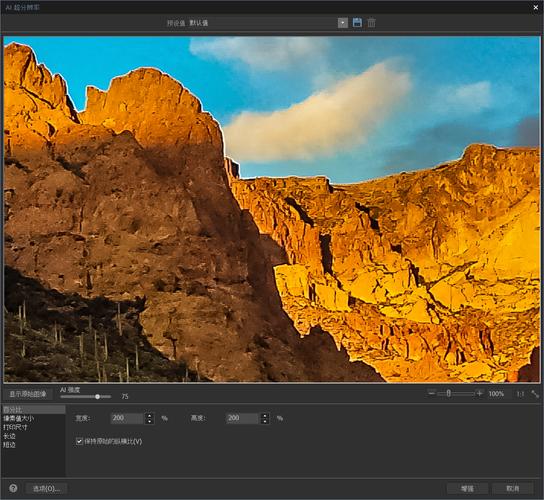Image resolution: width=544 pixels, height=500 pixels.
Task: Click the 显示原始图像 button
Action: pos(28,394)
